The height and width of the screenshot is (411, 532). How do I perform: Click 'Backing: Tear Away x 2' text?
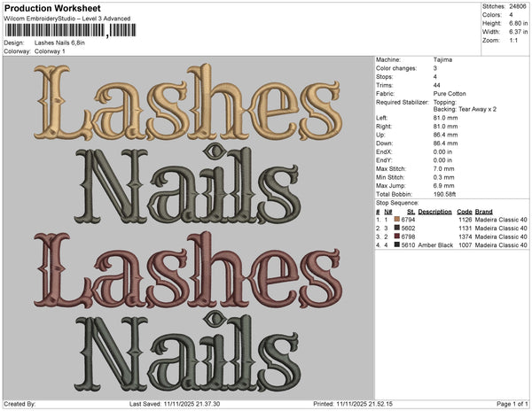465,109
